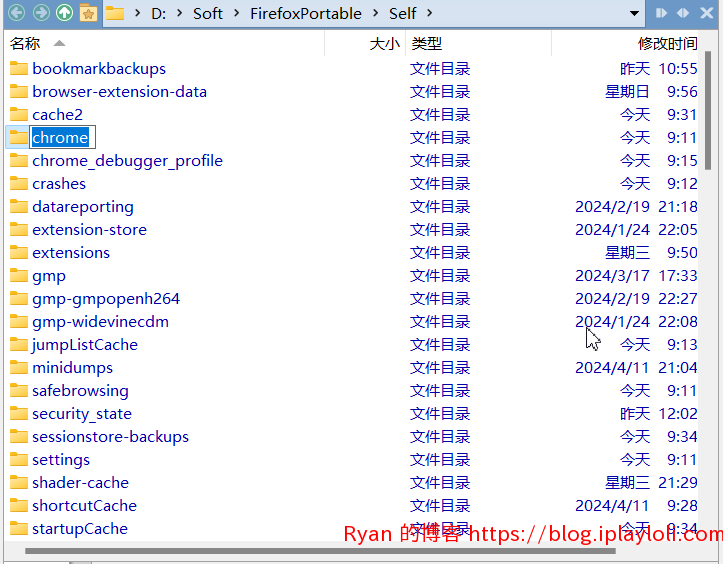Select the browser-extension-data folder icon
Image resolution: width=723 pixels, height=564 pixels.
coord(19,91)
